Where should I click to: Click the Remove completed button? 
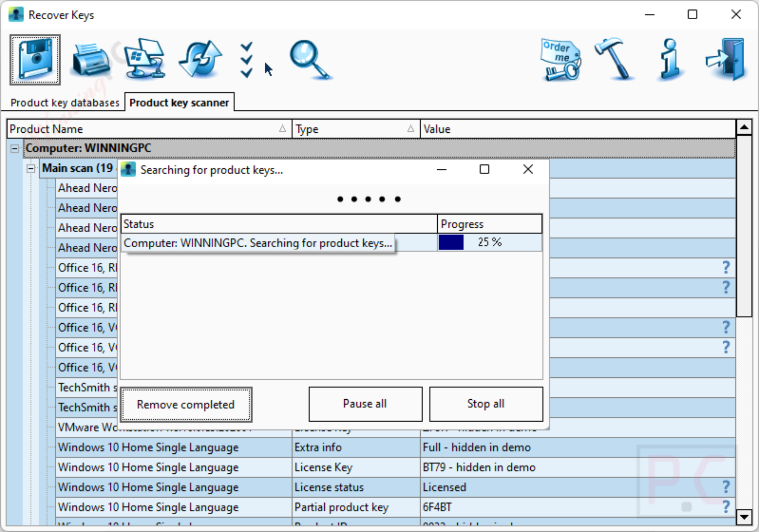(186, 404)
